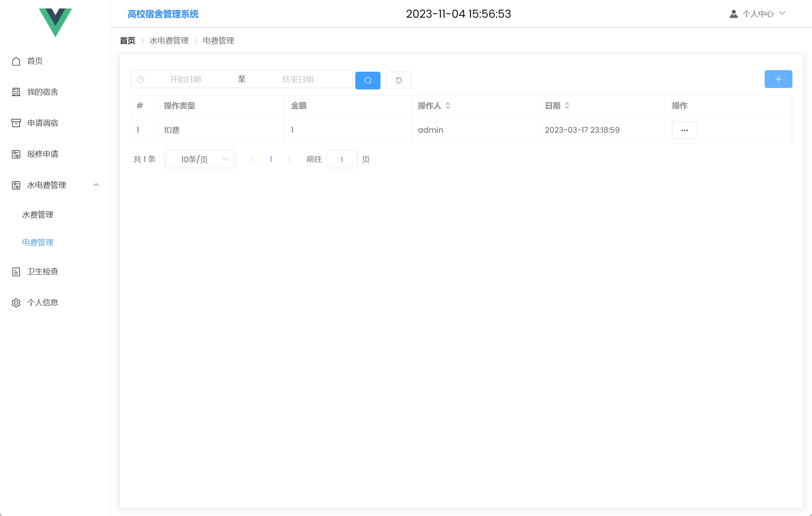
Task: Click page number 1 in pagination
Action: (271, 159)
